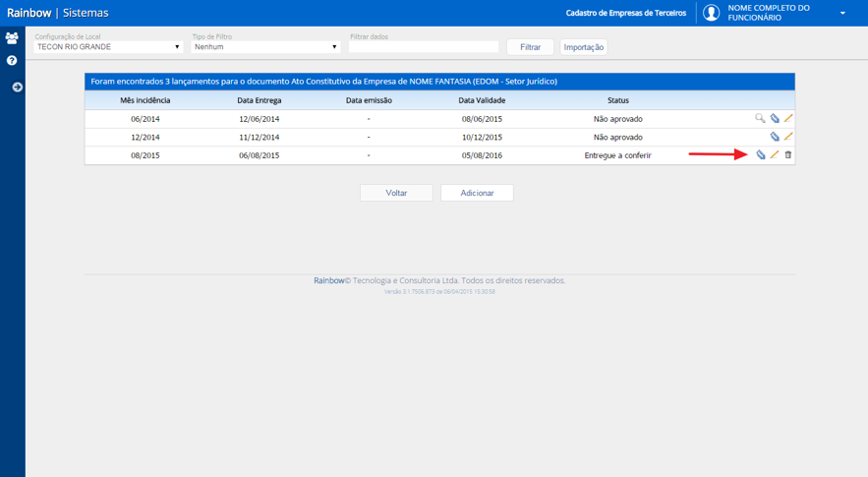Open the Configuração de Local dropdown
The height and width of the screenshot is (477, 868).
108,46
